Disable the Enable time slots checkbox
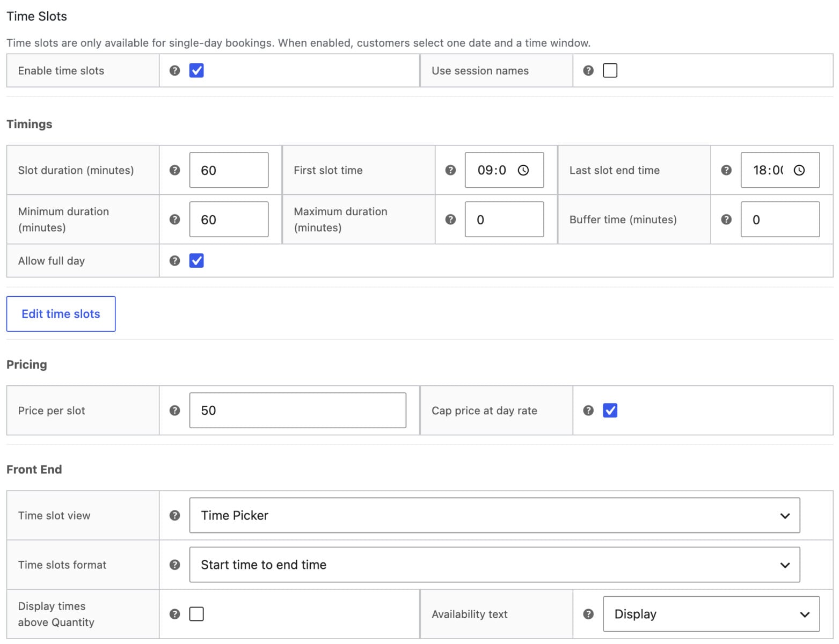This screenshot has height=644, width=839. coord(196,70)
